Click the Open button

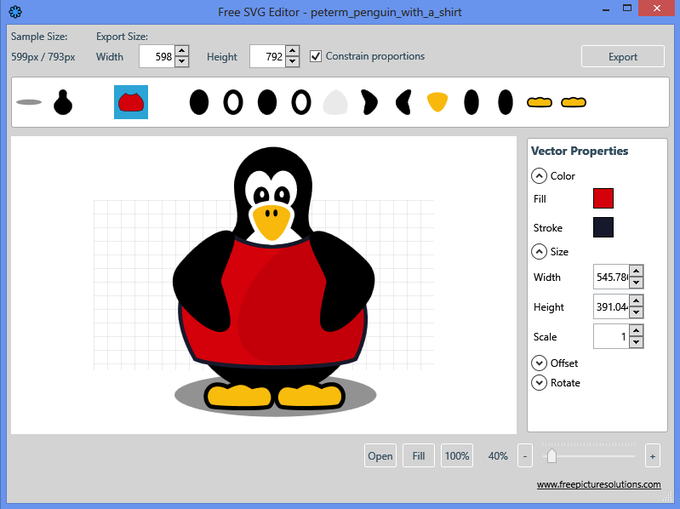(x=380, y=456)
